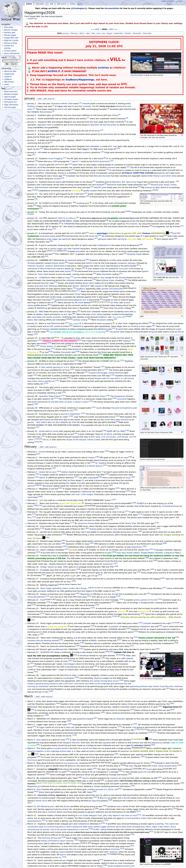
Task: Open Recent changes from the sidebar
Action: [x=11, y=30]
